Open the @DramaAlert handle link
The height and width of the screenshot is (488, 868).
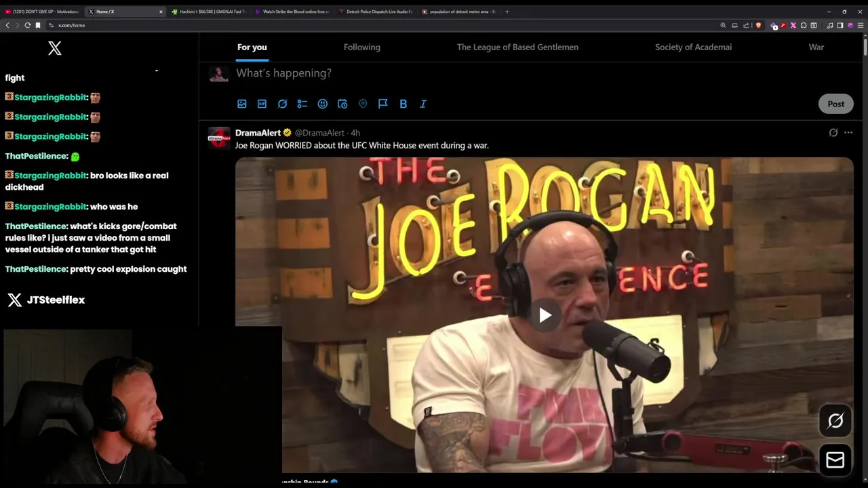319,133
